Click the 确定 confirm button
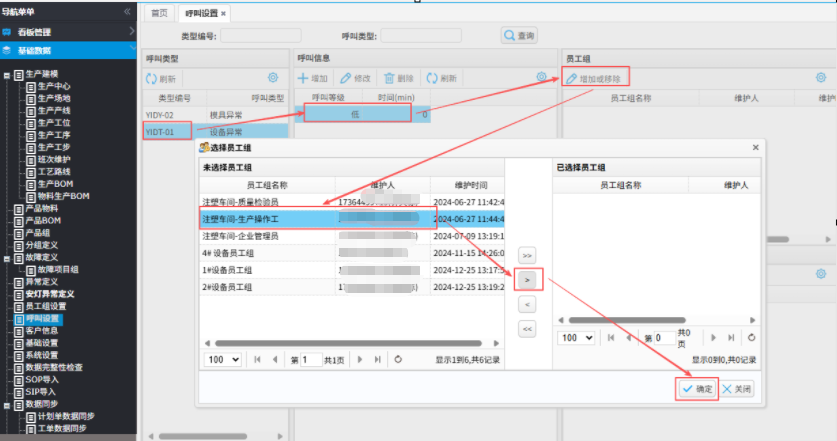Viewport: 837px width, 441px height. (x=697, y=389)
